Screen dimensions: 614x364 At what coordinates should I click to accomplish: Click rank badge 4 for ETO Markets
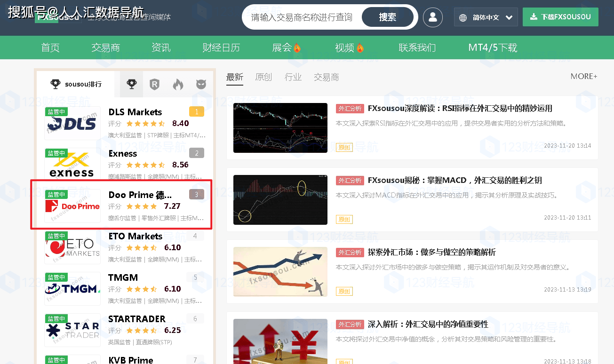click(195, 236)
